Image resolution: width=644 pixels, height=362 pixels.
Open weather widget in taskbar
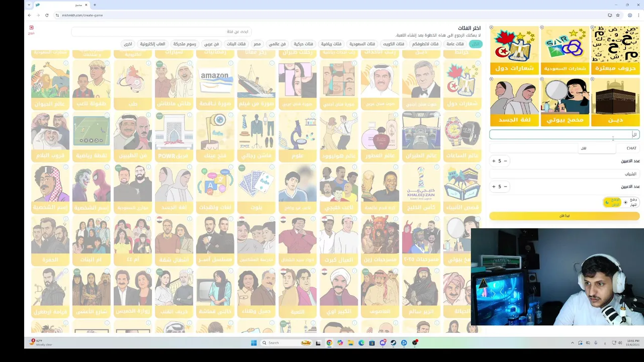(x=40, y=342)
